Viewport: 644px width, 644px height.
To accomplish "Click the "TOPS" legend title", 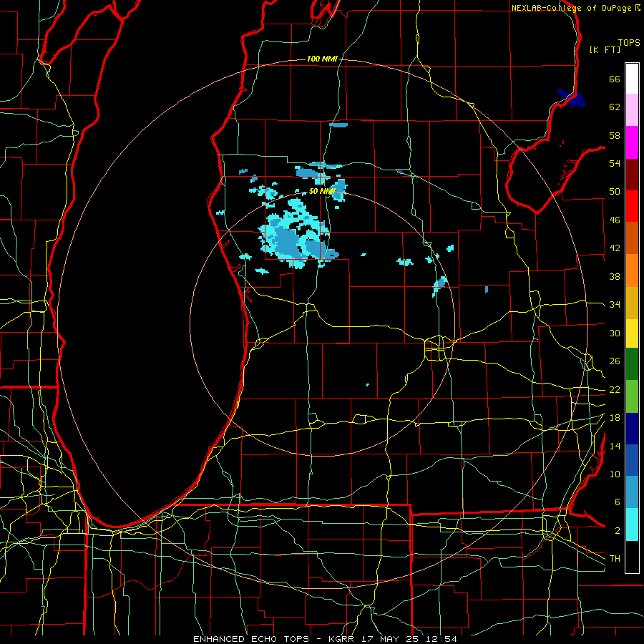I will click(x=629, y=43).
